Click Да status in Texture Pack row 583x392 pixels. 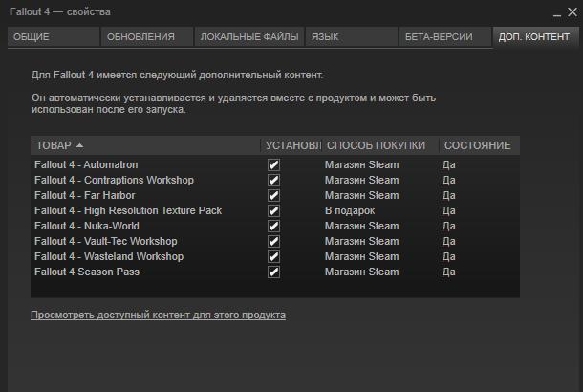(449, 211)
